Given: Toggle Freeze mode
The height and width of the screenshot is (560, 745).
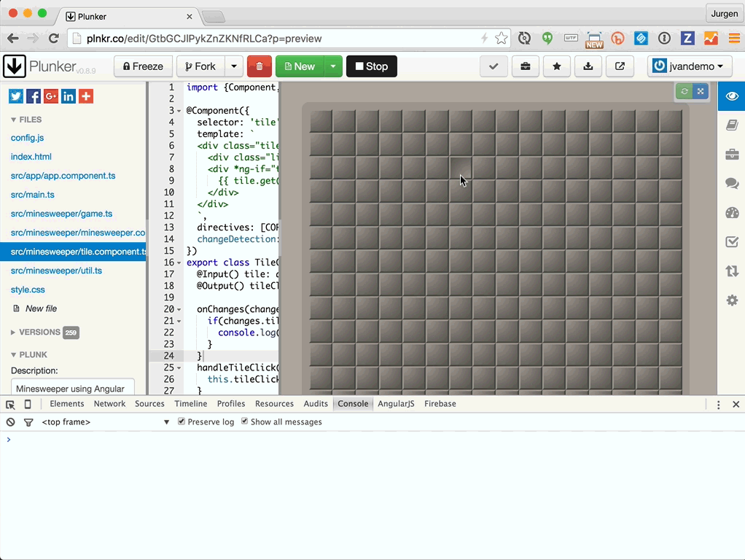Looking at the screenshot, I should point(143,66).
